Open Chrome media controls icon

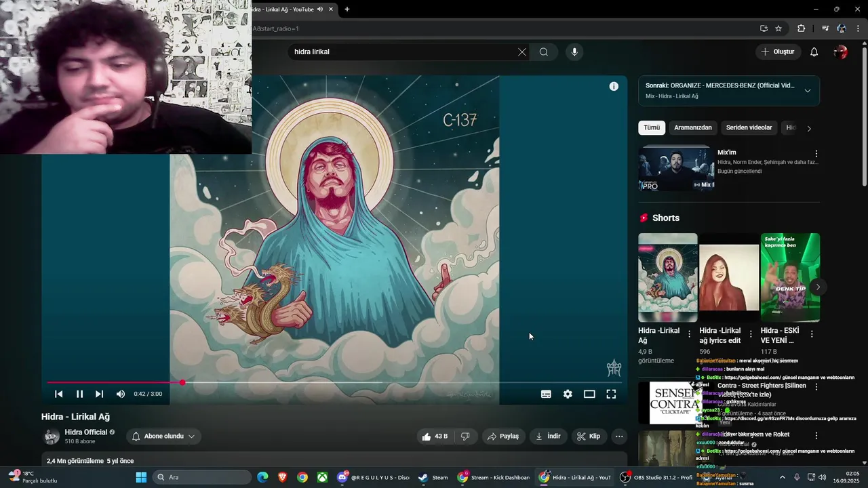click(825, 28)
